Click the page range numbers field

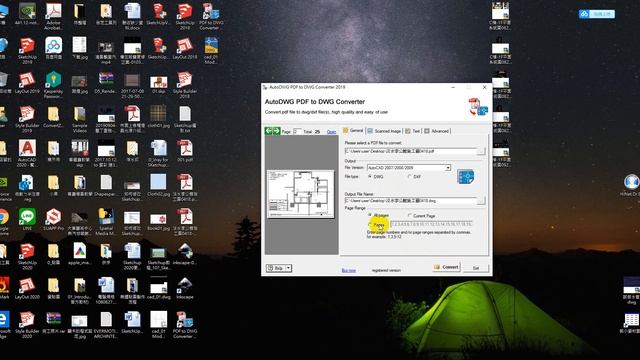click(431, 224)
